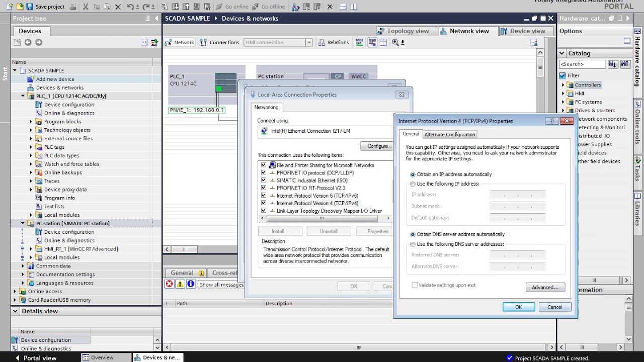Create a new project with the first toolbar icon
This screenshot has width=644, height=362.
pyautogui.click(x=10, y=7)
